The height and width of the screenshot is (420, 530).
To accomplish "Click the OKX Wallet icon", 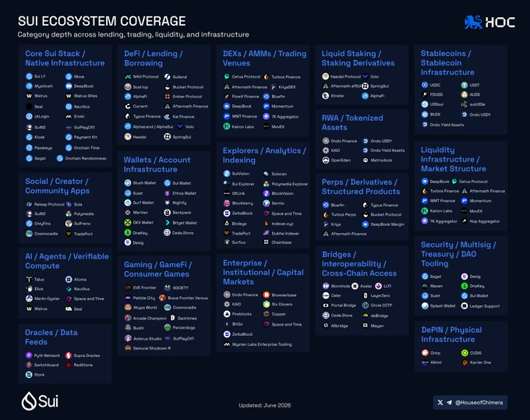I will coord(128,222).
